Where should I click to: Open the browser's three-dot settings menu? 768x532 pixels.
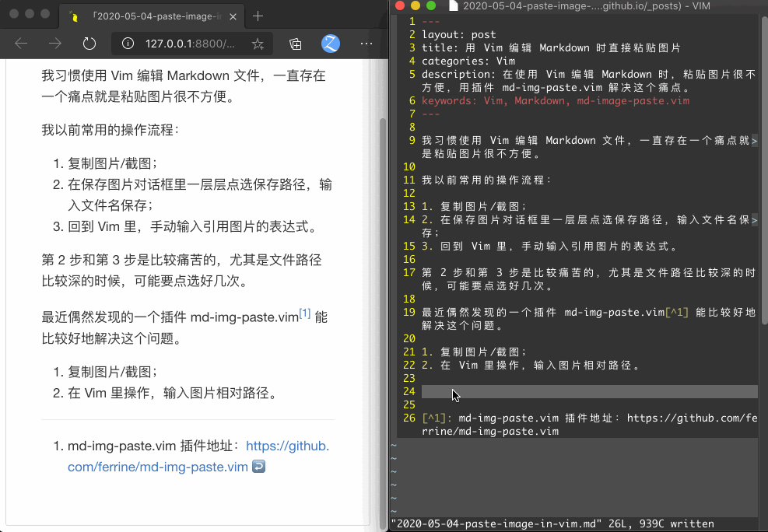(x=366, y=44)
